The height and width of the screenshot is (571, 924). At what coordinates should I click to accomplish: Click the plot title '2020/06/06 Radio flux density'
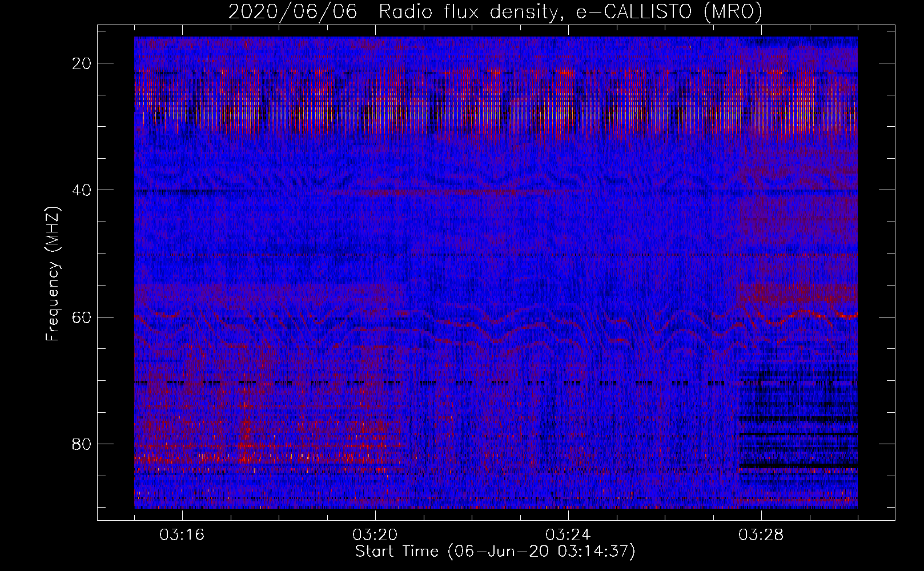click(x=495, y=11)
